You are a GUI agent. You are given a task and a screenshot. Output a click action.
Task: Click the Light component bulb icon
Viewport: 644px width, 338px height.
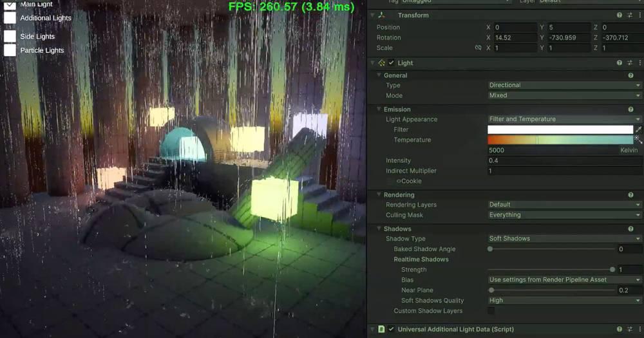pos(381,63)
